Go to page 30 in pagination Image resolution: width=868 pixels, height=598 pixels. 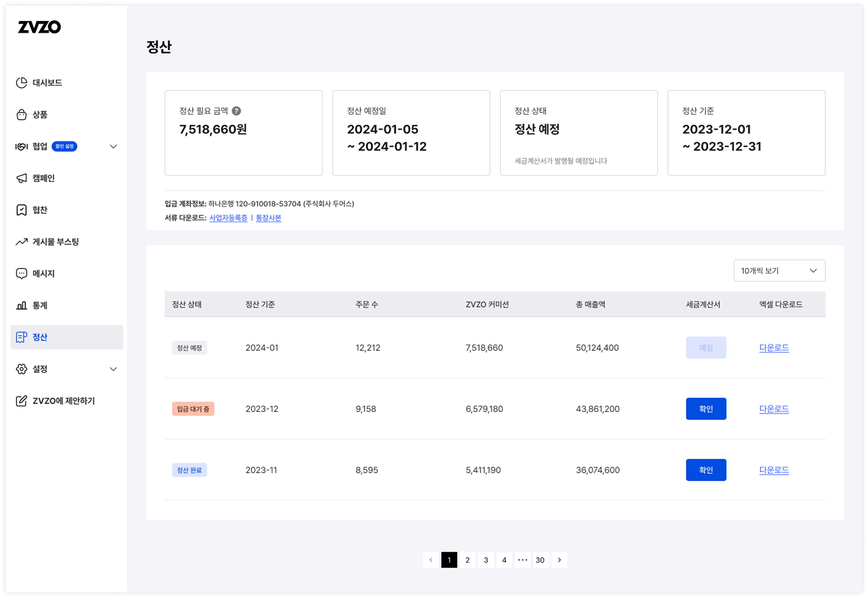coord(540,560)
